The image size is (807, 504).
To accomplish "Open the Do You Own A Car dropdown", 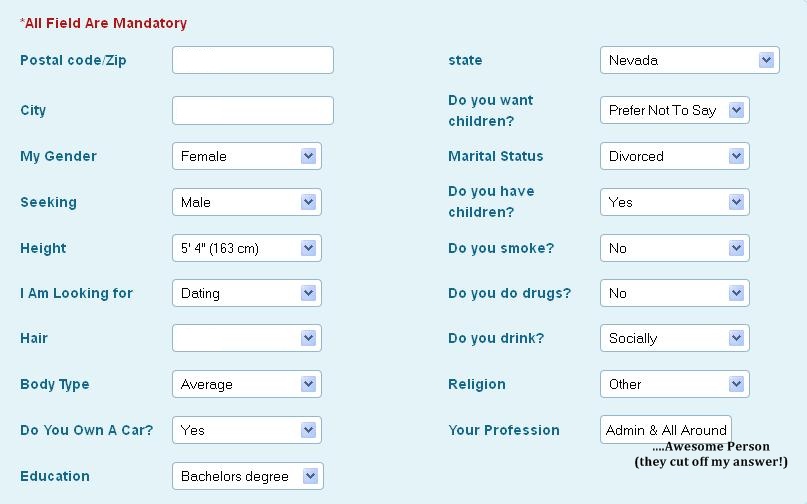I will [247, 430].
